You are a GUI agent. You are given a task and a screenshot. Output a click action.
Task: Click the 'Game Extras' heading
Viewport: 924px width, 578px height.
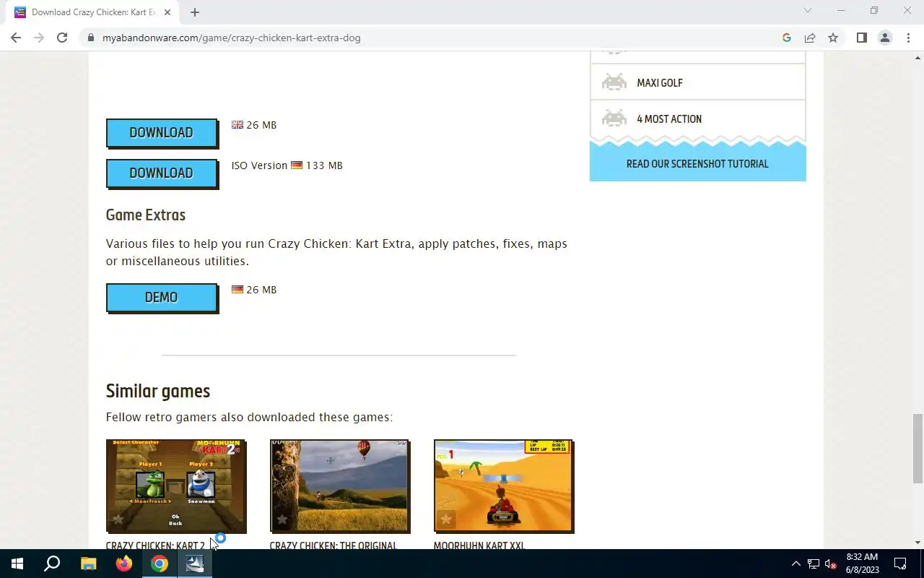(x=146, y=215)
